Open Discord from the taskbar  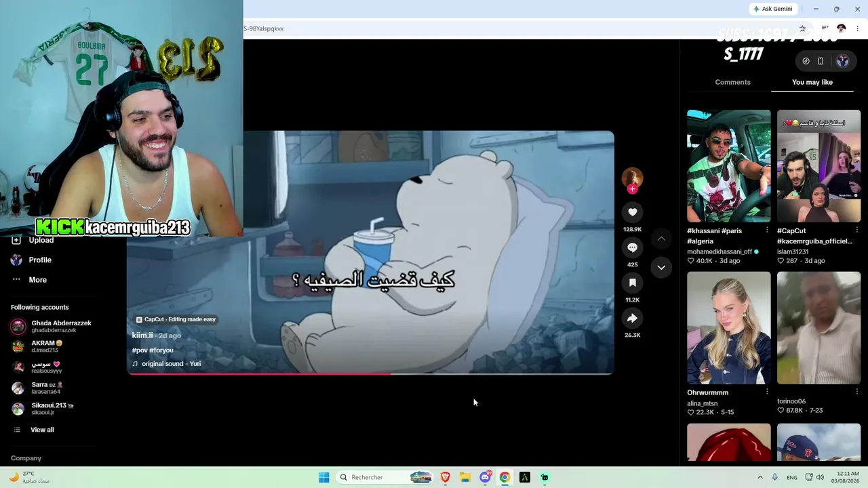[485, 477]
